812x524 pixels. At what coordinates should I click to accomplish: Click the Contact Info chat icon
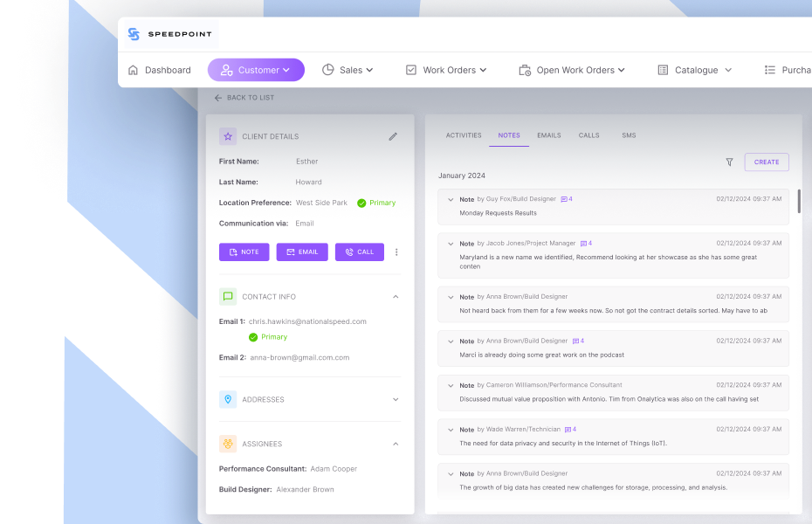point(228,297)
